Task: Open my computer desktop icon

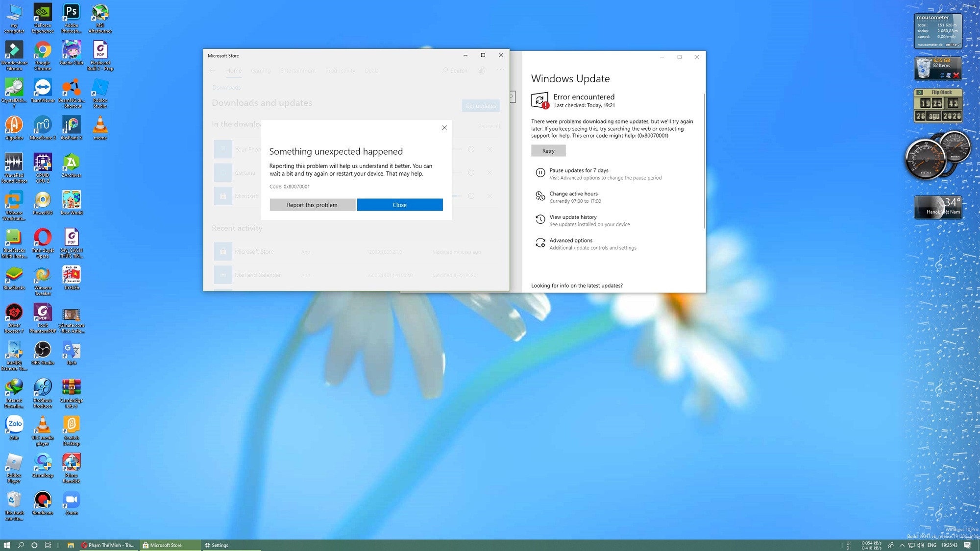Action: 14,19
